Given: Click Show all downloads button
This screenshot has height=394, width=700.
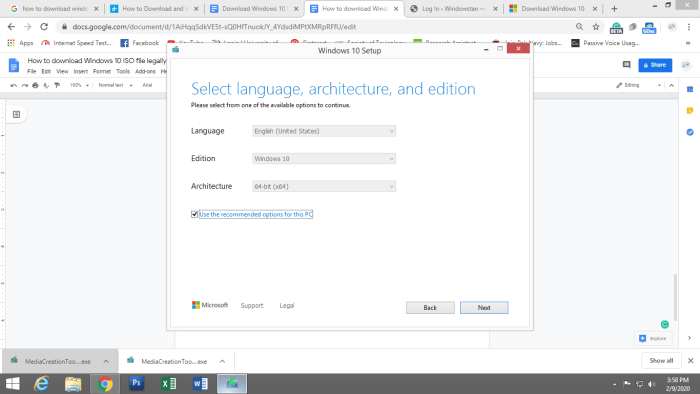Looking at the screenshot, I should click(x=661, y=361).
